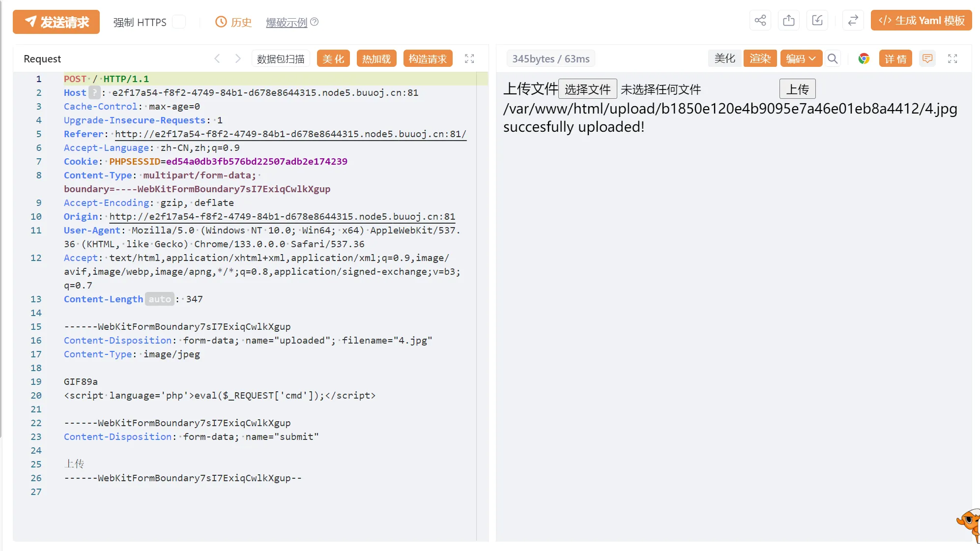Go to previous request arrow
This screenshot has height=551, width=980.
tap(217, 59)
